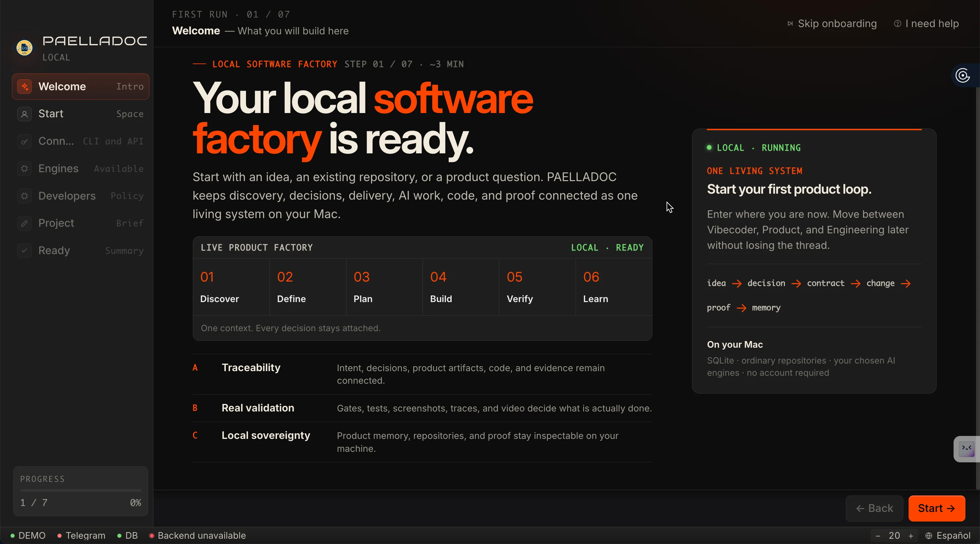Viewport: 980px width, 544px height.
Task: Open the Developers Policy step
Action: click(81, 196)
